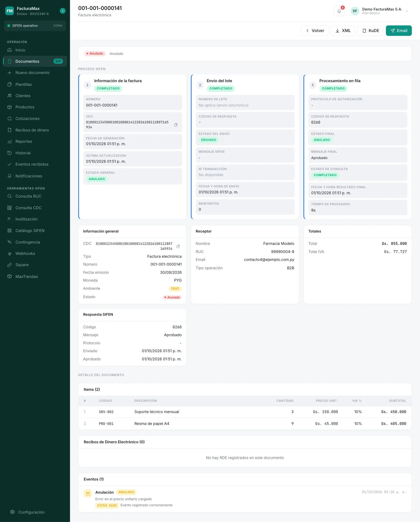Click the SIFEN 0600 event code badge
This screenshot has height=522, width=420.
tap(107, 505)
